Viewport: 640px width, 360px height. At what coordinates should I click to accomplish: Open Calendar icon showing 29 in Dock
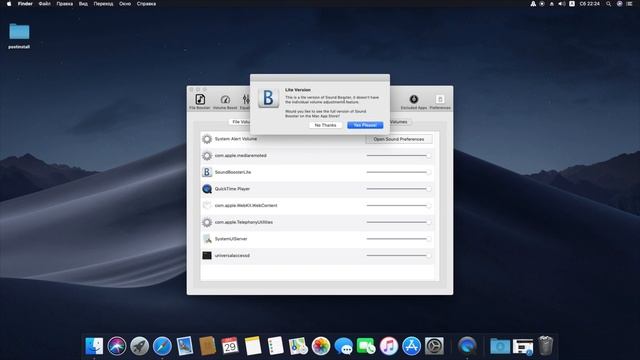pyautogui.click(x=230, y=346)
